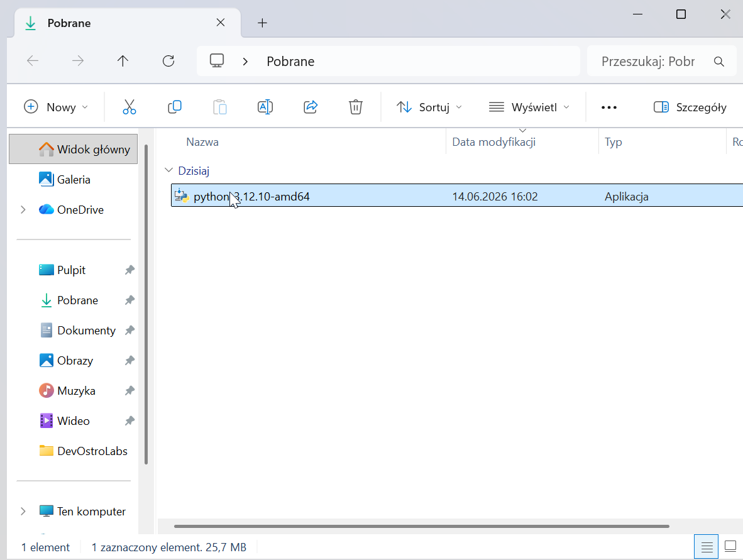Click the python installer file icon
Image resolution: width=743 pixels, height=560 pixels.
[182, 195]
